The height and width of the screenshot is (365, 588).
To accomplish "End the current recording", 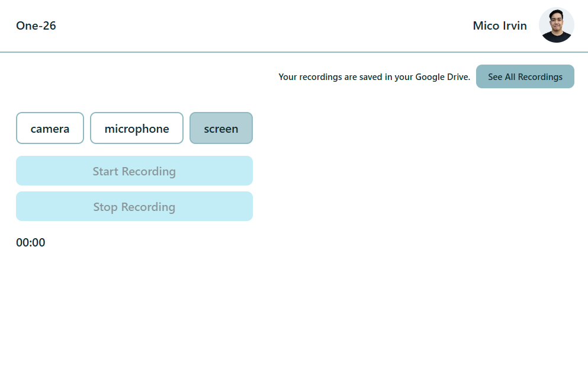I will (x=134, y=207).
